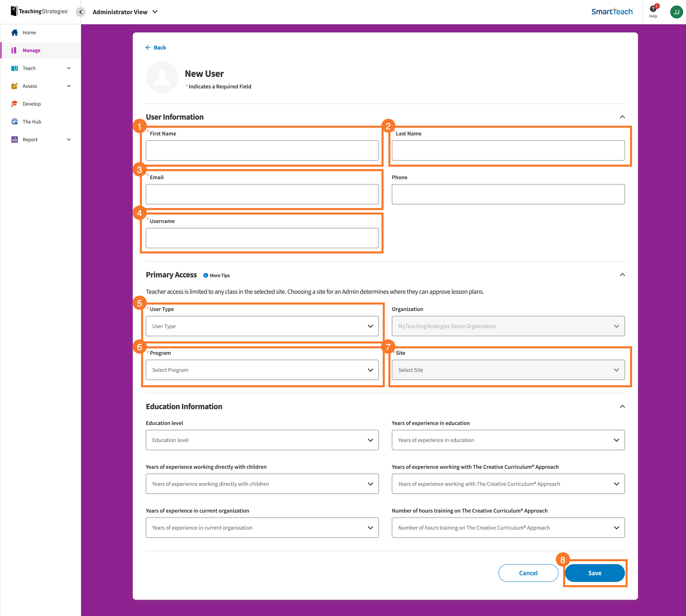Click the First Name input field
686x616 pixels.
click(x=262, y=150)
